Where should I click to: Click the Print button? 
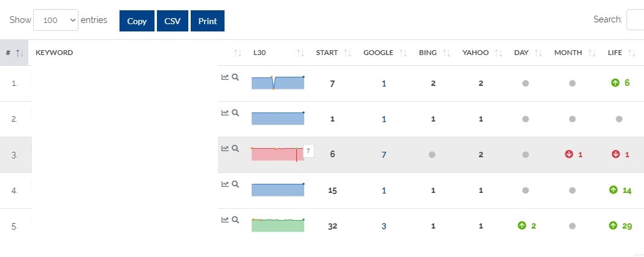pos(208,21)
